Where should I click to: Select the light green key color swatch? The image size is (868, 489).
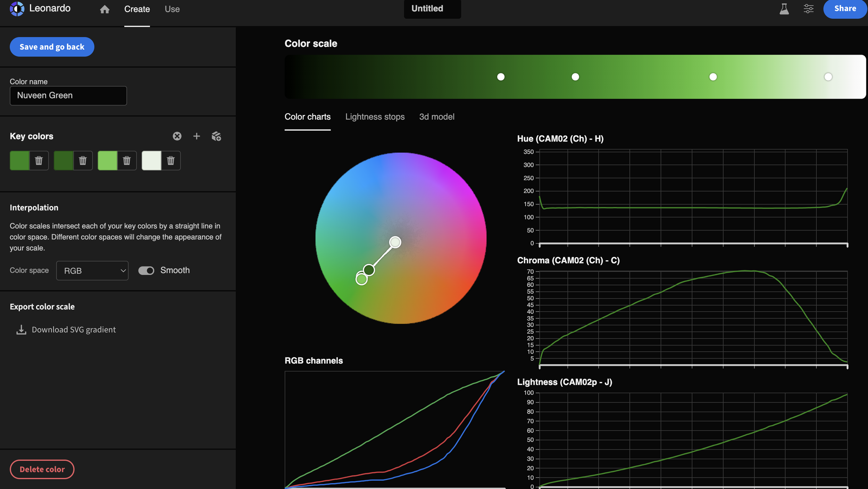[x=108, y=161]
